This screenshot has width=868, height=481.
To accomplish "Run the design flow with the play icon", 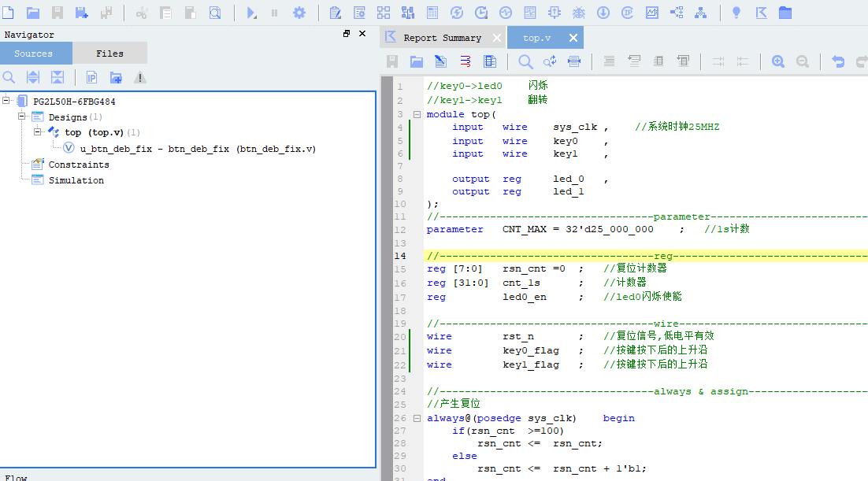I will pos(250,11).
